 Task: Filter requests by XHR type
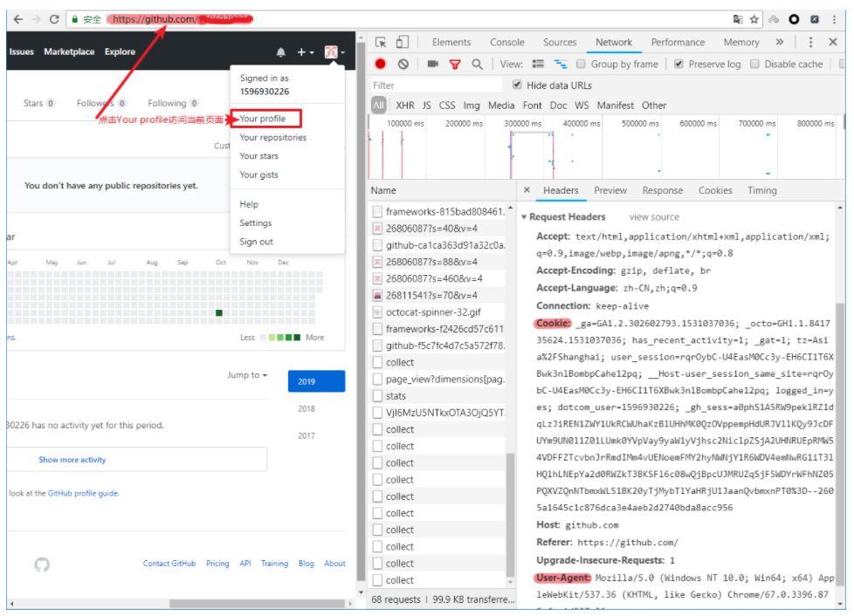pyautogui.click(x=404, y=106)
